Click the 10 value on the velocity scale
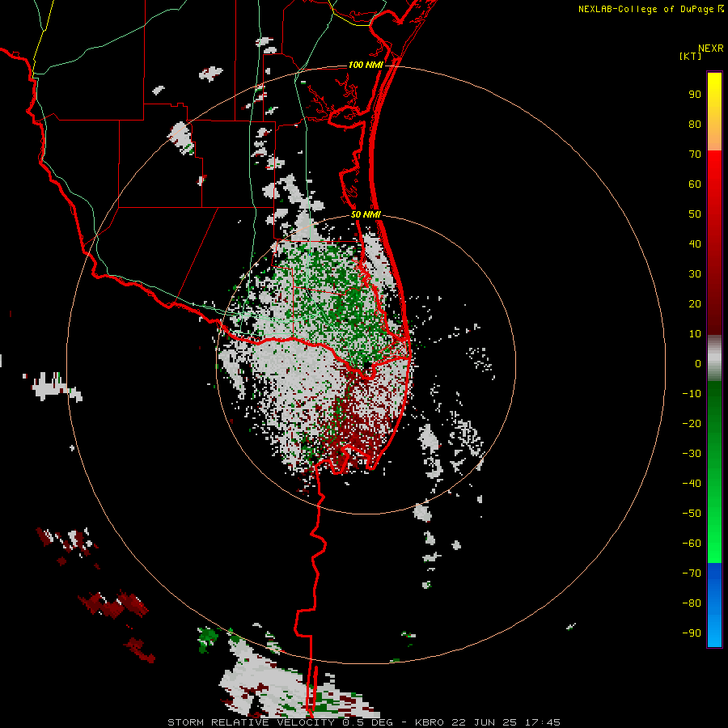728x728 pixels. [x=695, y=334]
